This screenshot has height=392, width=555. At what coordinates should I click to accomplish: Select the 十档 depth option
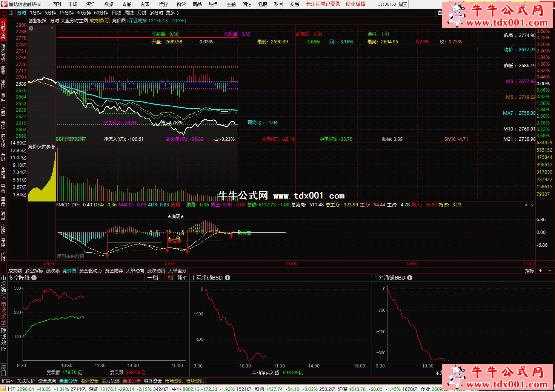click(168, 278)
